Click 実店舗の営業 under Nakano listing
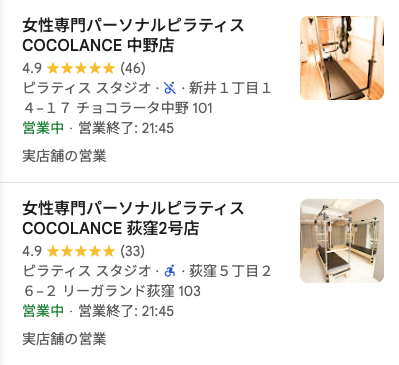The image size is (399, 365). tap(64, 156)
